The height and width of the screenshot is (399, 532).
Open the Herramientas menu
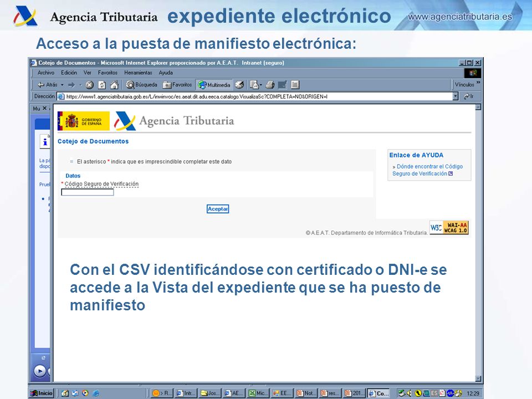tap(138, 73)
